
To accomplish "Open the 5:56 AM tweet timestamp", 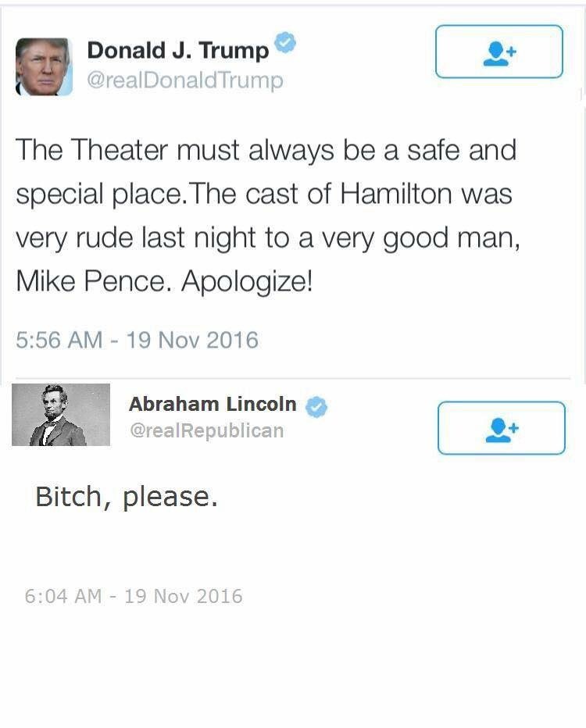I will [x=137, y=340].
